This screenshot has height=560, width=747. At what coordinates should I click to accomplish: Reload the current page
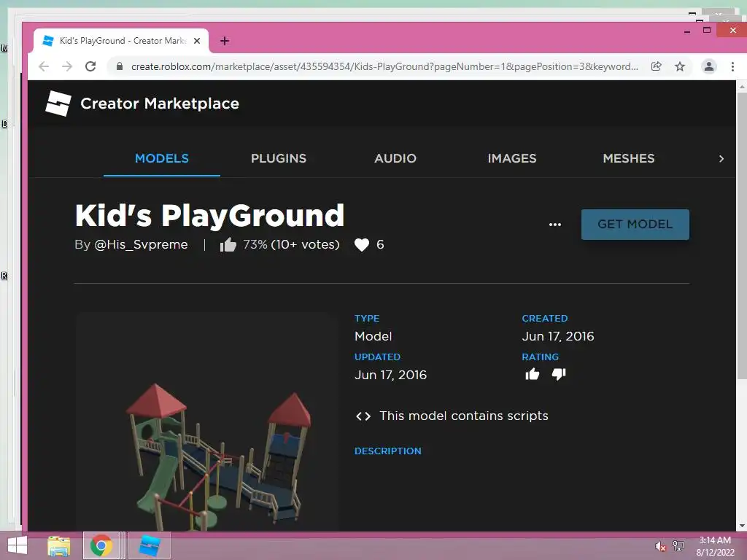click(90, 66)
